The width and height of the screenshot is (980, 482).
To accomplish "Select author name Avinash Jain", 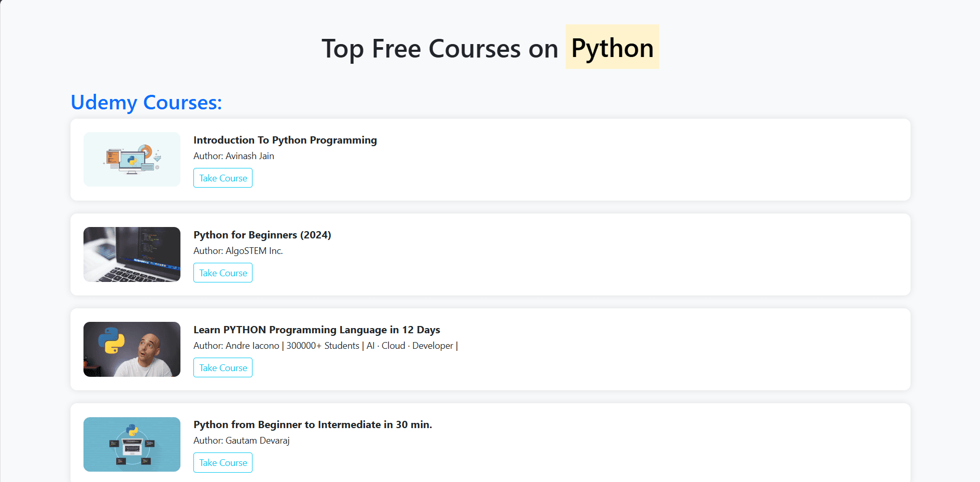I will point(233,156).
